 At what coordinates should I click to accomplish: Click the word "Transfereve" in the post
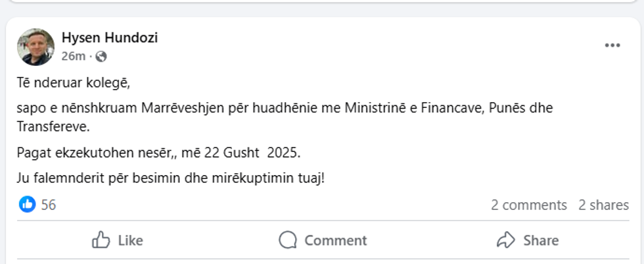coord(52,126)
